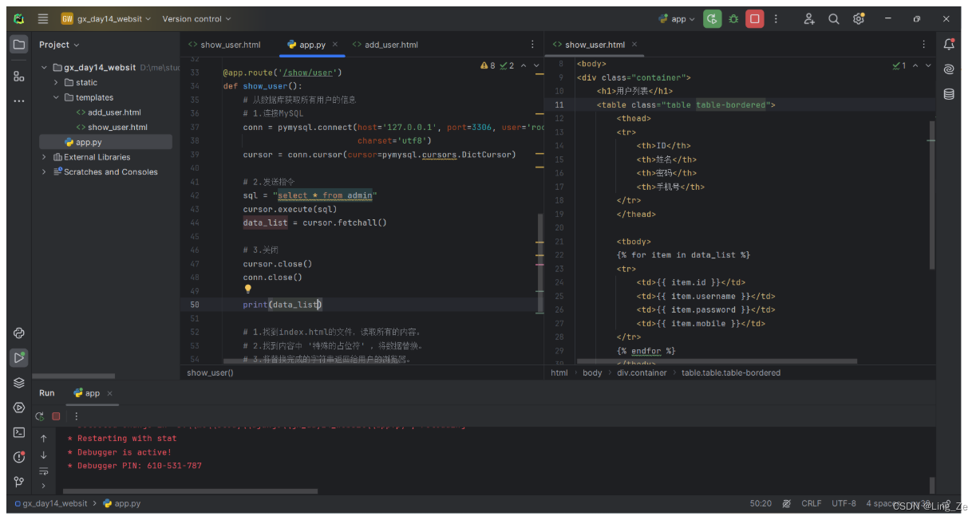Click table.table.table-bordered breadcrumb
Screen dimensions: 980x520
tap(731, 372)
